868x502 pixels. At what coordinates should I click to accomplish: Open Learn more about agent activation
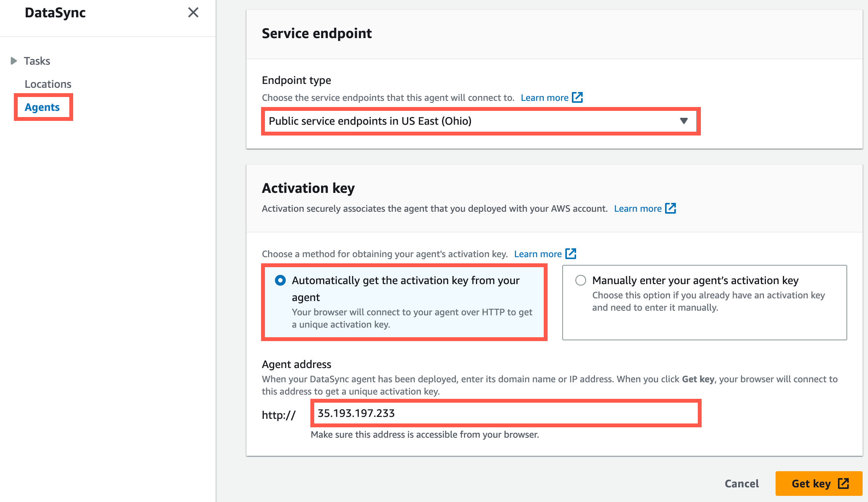[639, 208]
